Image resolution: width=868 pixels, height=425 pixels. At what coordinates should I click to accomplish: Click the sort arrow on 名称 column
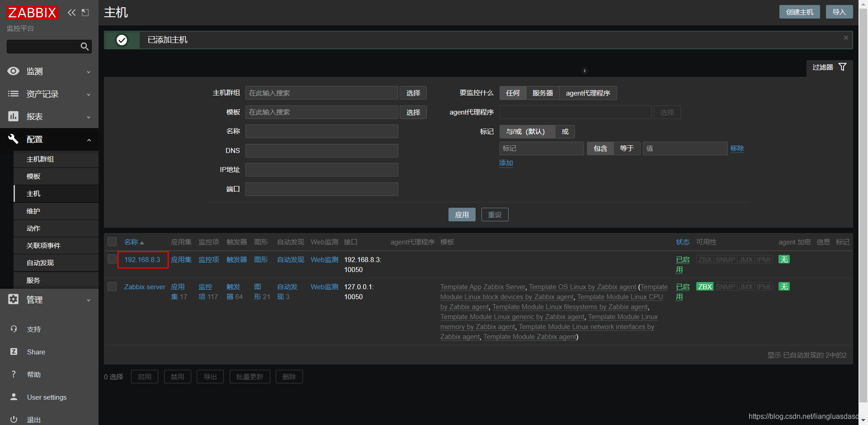(x=142, y=243)
